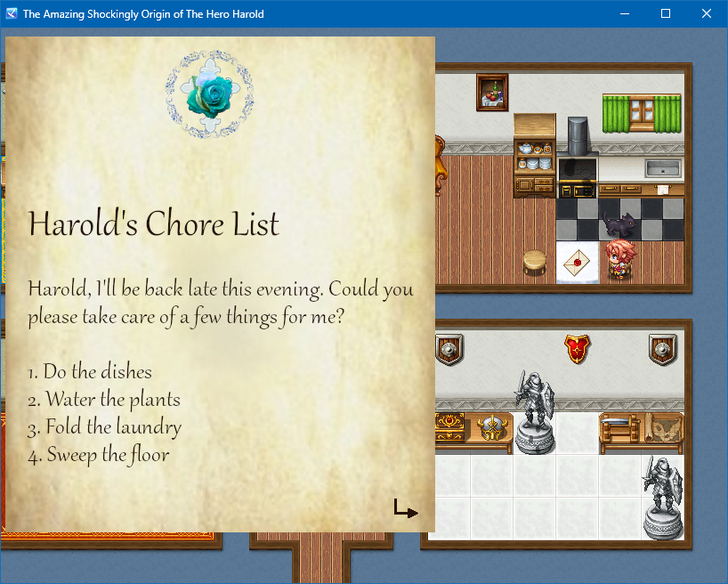Click the red heraldic shield on wall
The height and width of the screenshot is (584, 728).
(x=577, y=348)
